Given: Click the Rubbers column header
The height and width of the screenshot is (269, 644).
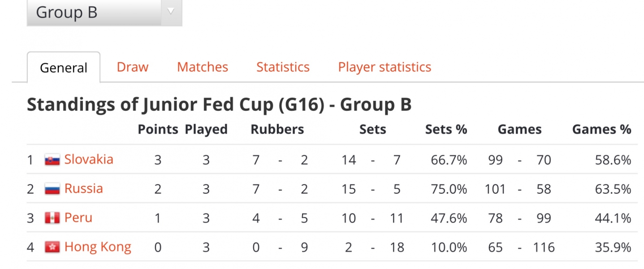Looking at the screenshot, I should pyautogui.click(x=277, y=130).
